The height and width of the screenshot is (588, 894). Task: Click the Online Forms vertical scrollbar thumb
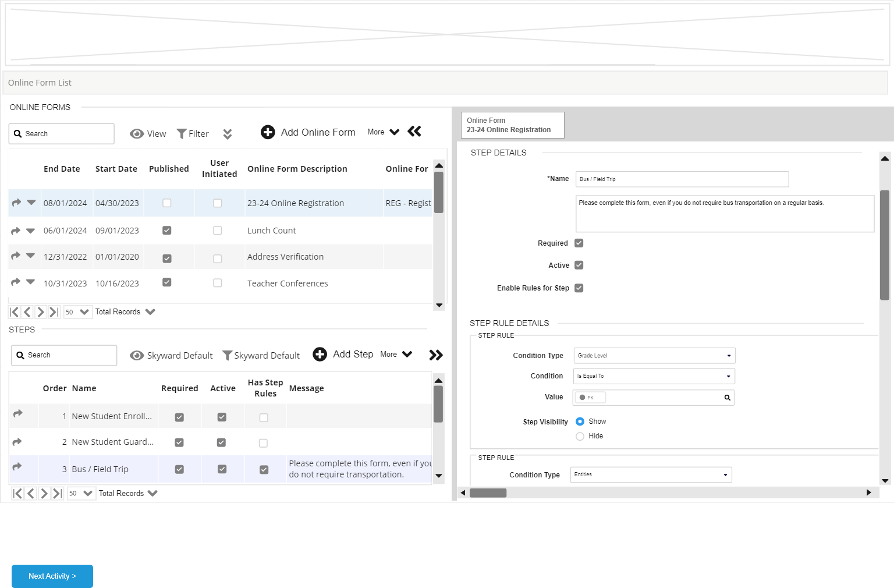(439, 192)
